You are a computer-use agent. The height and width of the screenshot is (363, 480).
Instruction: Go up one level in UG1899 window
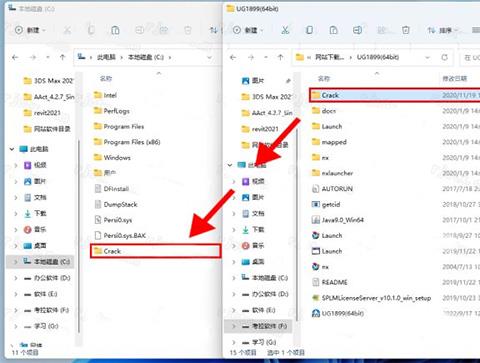280,57
